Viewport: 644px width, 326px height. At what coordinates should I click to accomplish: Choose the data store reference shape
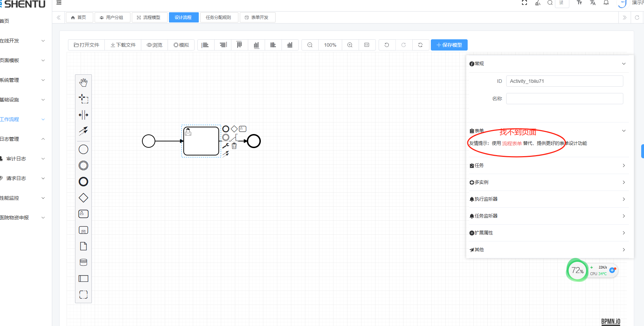(x=83, y=262)
